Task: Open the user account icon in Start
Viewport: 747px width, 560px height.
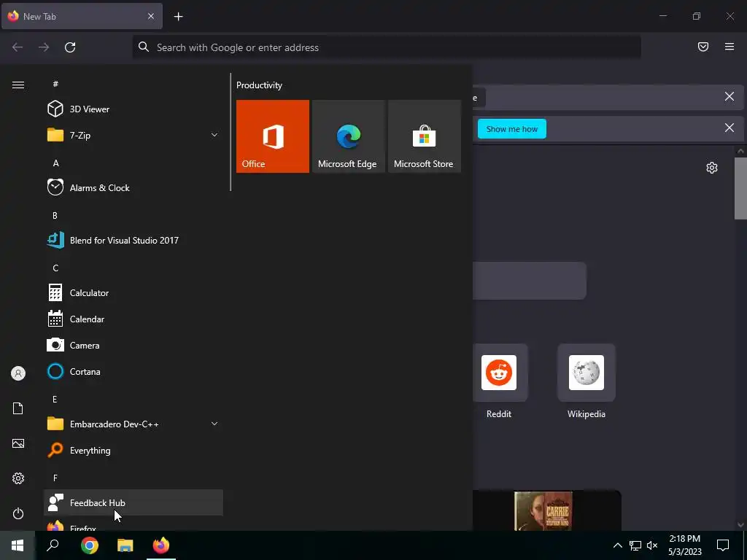Action: point(18,373)
